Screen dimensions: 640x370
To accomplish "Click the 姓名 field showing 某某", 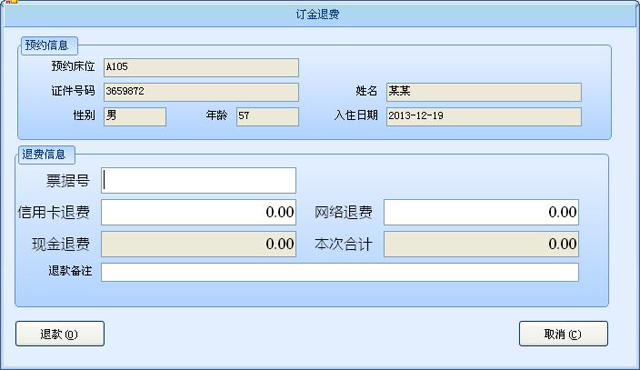I will [x=484, y=92].
